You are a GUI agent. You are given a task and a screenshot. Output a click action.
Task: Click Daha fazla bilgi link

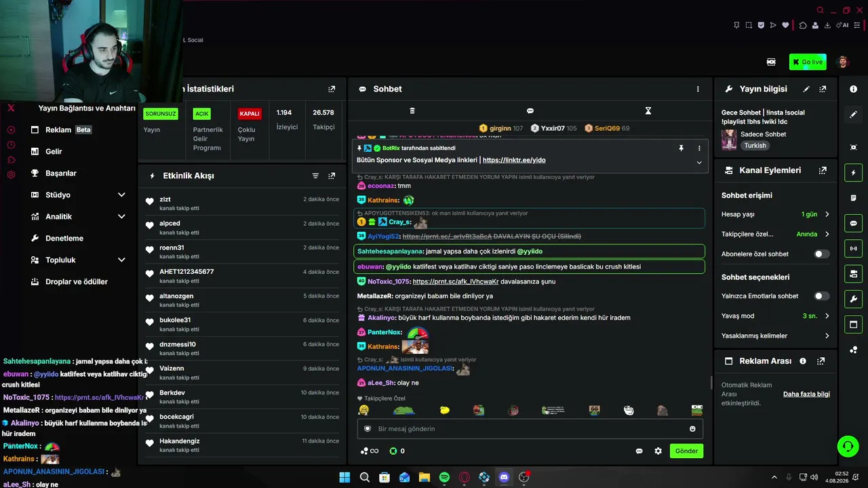(806, 394)
